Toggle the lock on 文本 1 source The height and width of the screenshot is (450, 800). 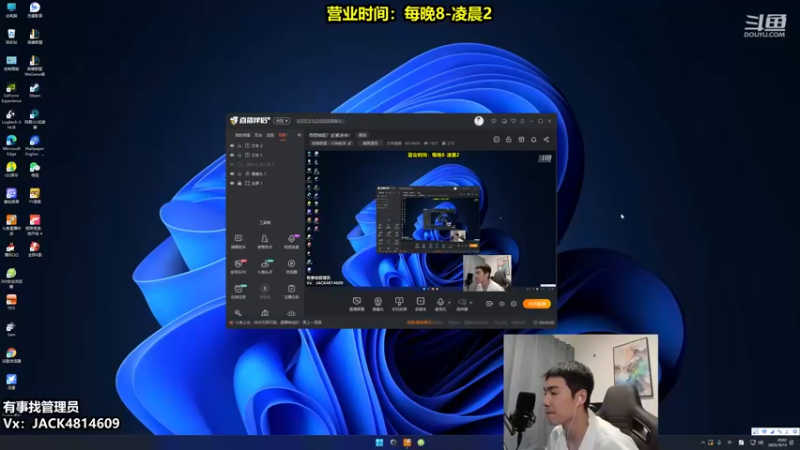coord(239,155)
